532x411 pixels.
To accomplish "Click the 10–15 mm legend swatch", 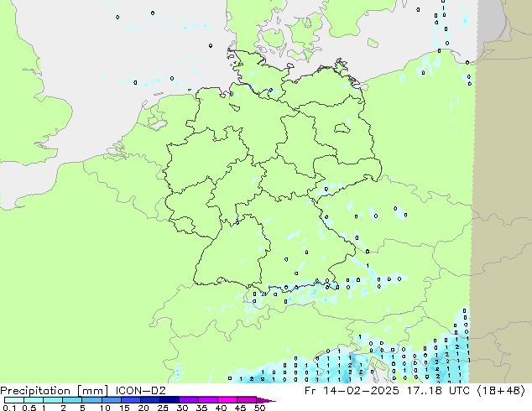I will (111, 400).
